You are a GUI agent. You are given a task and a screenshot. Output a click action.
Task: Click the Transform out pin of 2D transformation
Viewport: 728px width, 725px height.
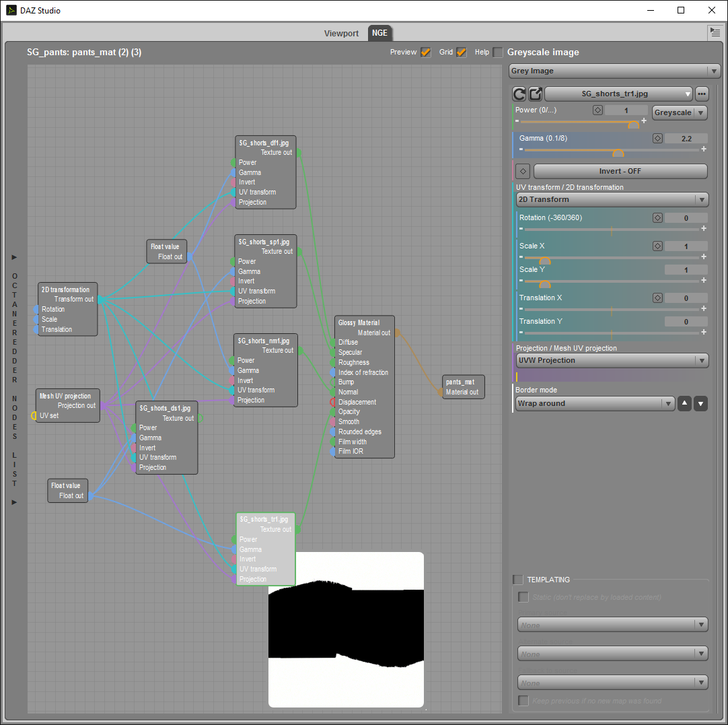(101, 300)
